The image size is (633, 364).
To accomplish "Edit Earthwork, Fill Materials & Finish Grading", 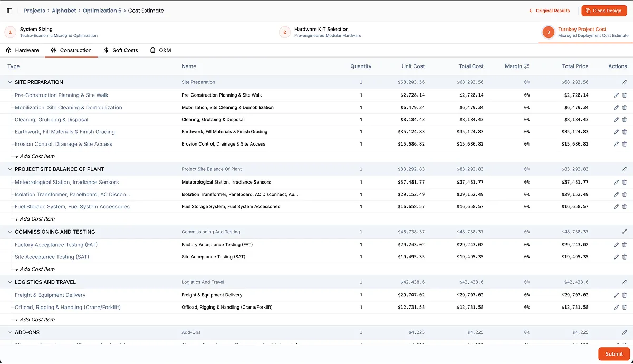I will 616,132.
